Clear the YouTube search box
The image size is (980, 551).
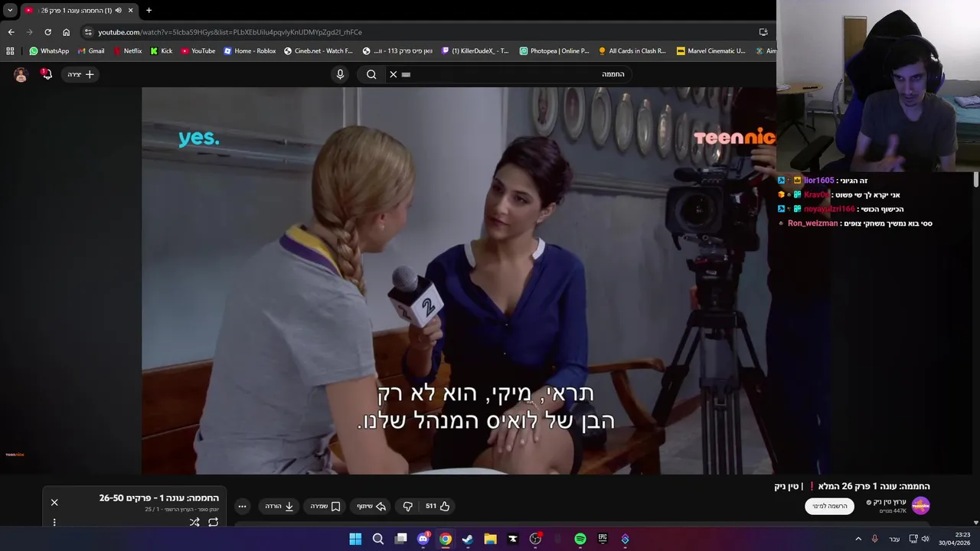point(394,74)
